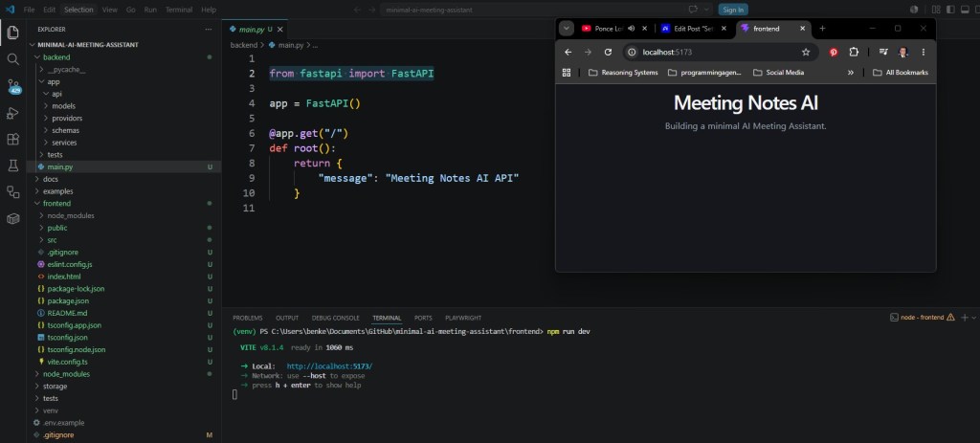Image resolution: width=980 pixels, height=443 pixels.
Task: Expand the docs folder
Action: click(50, 179)
